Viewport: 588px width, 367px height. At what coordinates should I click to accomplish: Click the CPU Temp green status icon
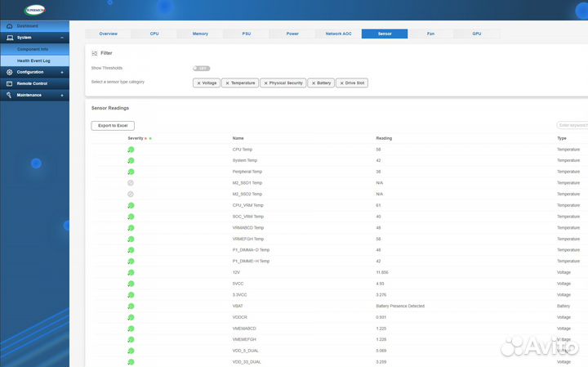(x=131, y=150)
